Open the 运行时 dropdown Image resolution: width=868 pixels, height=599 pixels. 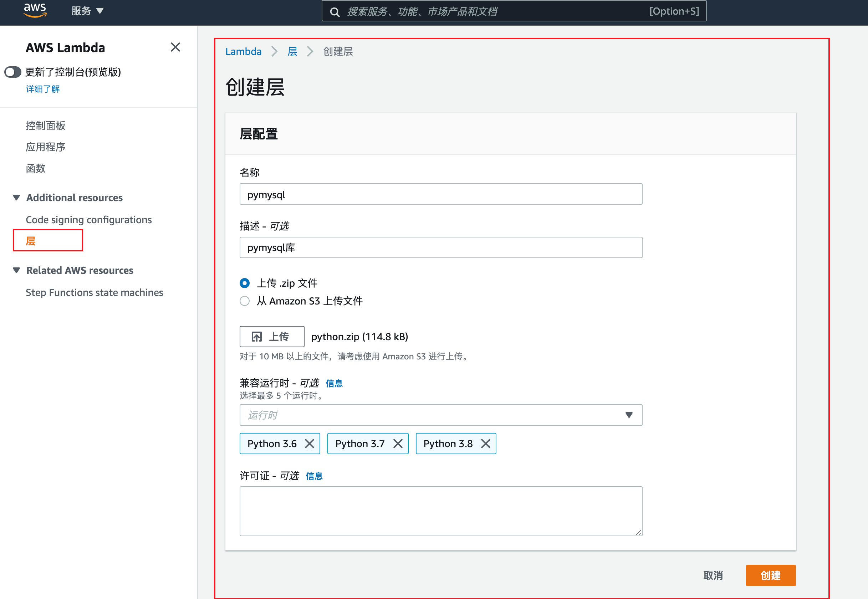[x=629, y=415]
